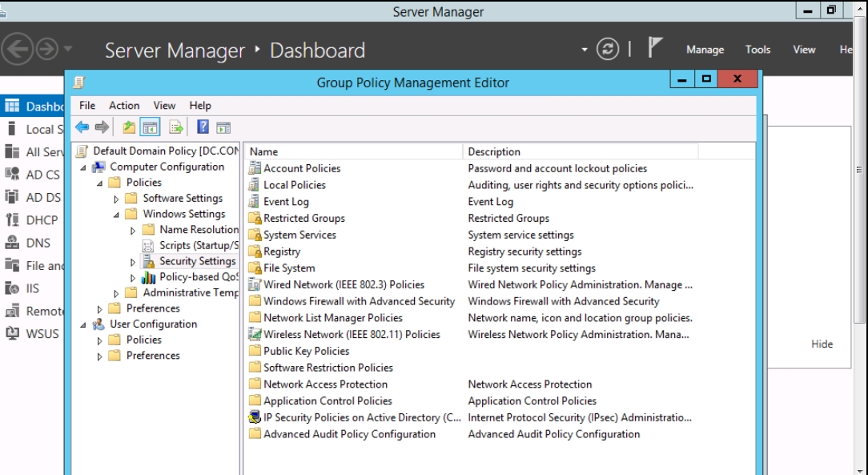Click the Local Policies icon in list
868x475 pixels.
(254, 184)
